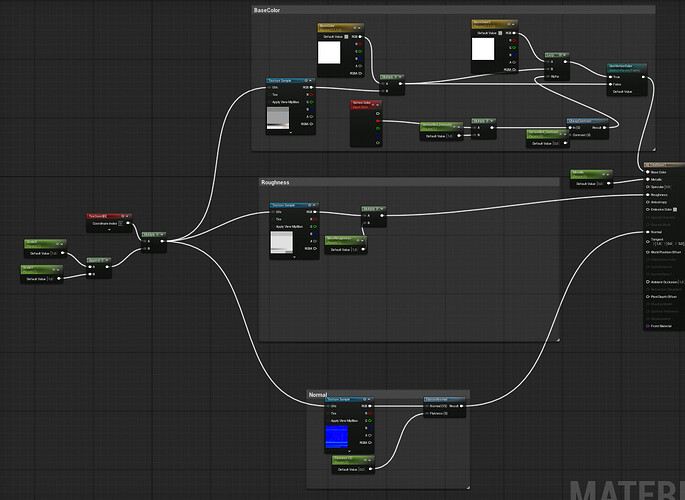The image size is (685, 500).
Task: Click the Normal input pin on the material output
Action: point(647,232)
